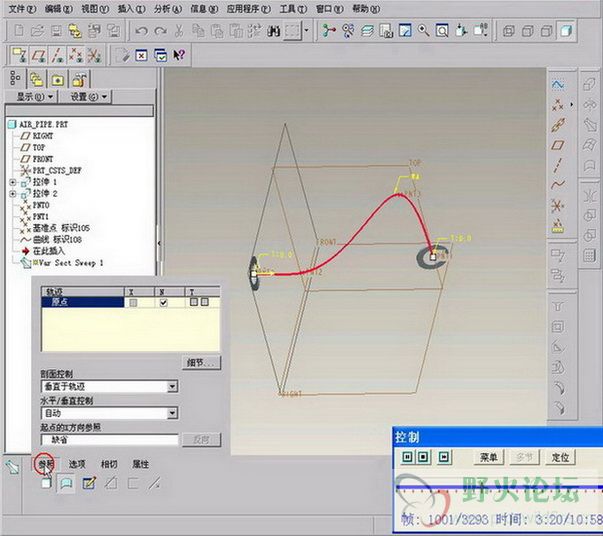The image size is (603, 536).
Task: Skip forward in the 控制 window
Action: pos(444,457)
